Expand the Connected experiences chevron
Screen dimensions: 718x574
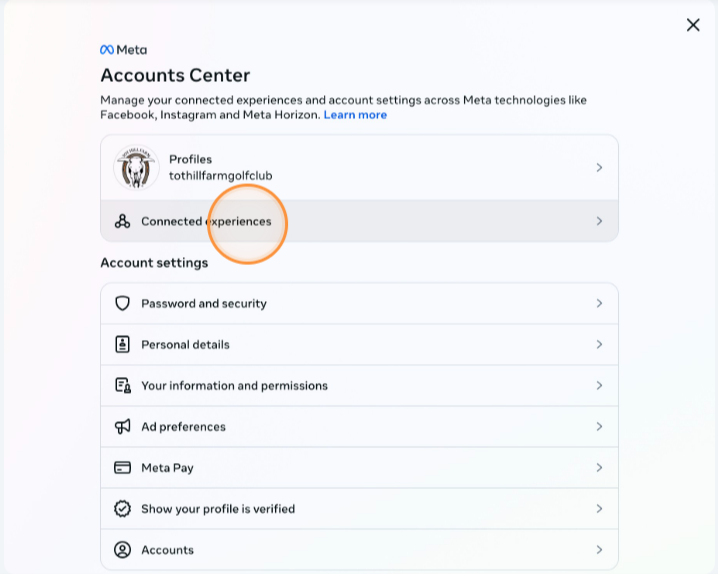click(x=599, y=221)
